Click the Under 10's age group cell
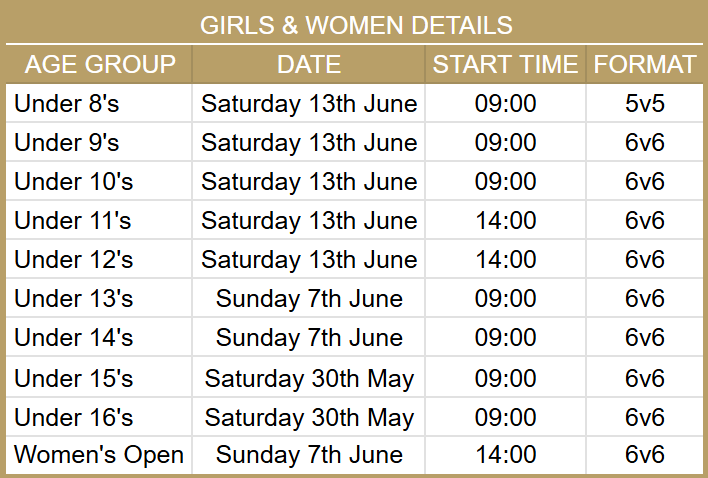Screen dimensions: 708x478 74,181
